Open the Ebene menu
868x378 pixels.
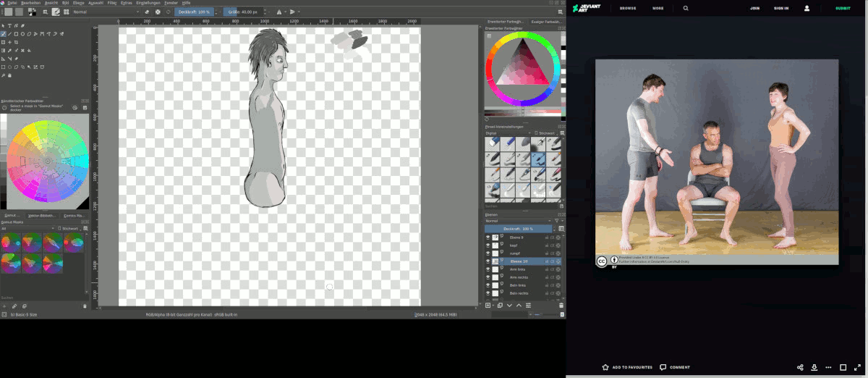click(x=78, y=3)
